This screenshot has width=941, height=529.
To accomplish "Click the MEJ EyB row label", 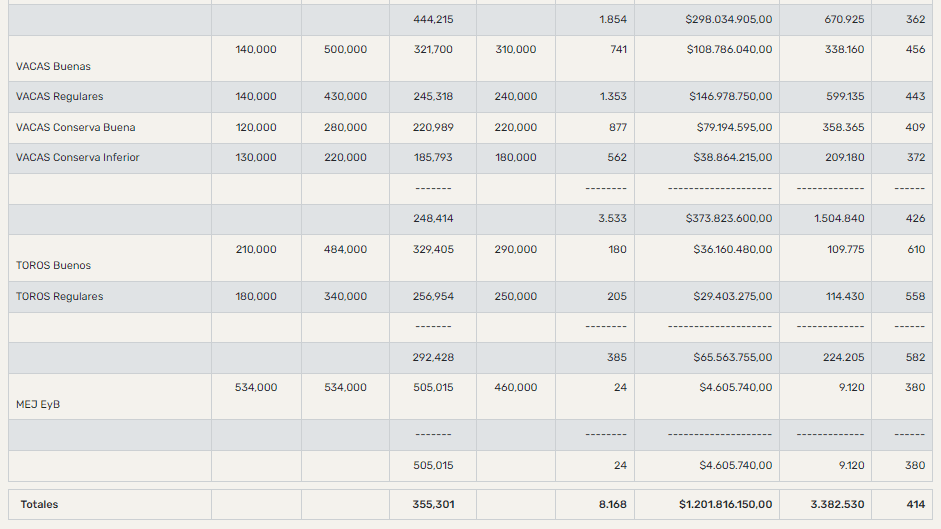I will pos(39,405).
